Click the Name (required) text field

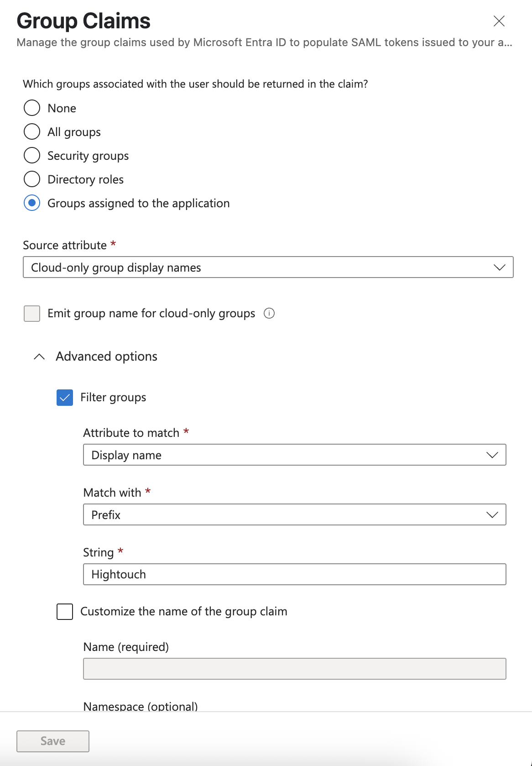click(x=294, y=669)
